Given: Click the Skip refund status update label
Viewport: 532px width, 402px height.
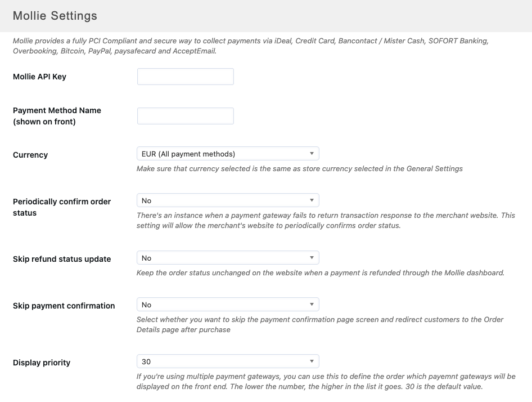Looking at the screenshot, I should [x=62, y=259].
